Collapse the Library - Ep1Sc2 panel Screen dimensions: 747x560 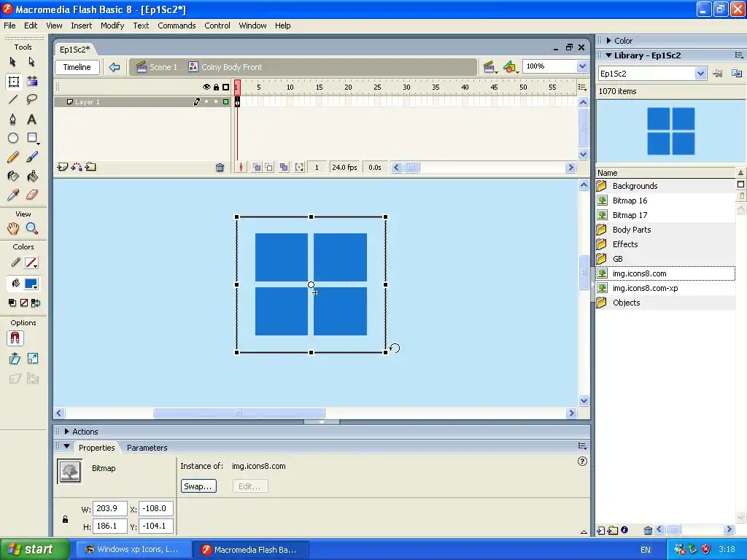(608, 55)
